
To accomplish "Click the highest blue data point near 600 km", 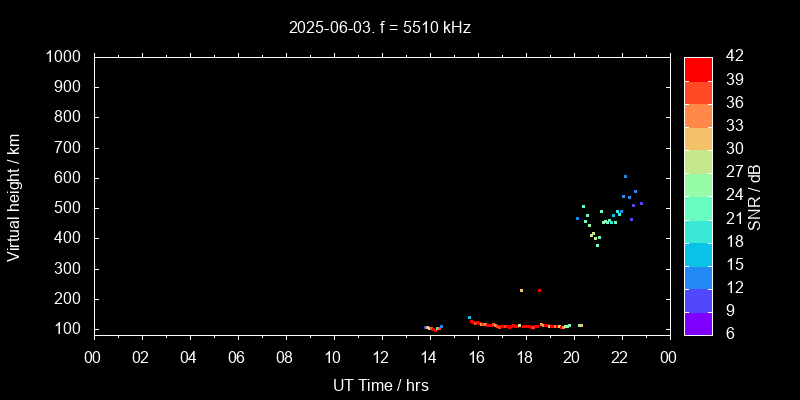I will click(625, 177).
